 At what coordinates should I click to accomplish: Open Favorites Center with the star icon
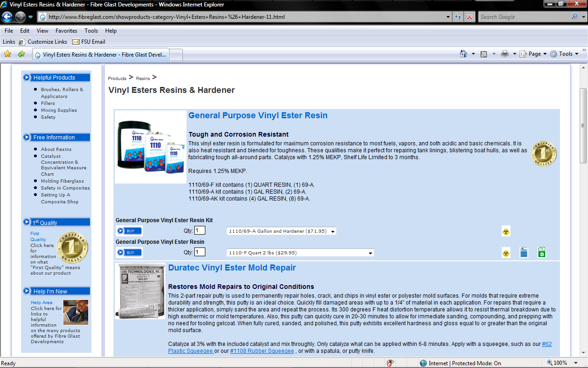[x=7, y=54]
